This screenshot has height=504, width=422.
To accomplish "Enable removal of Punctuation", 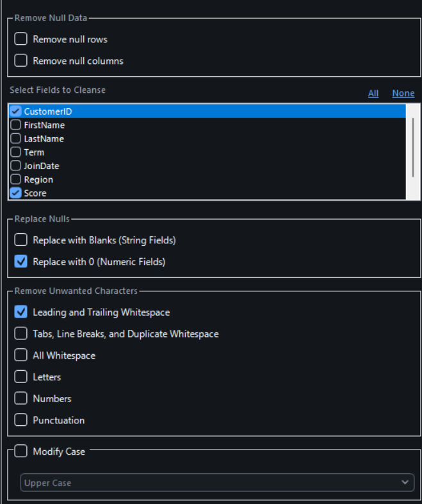I will coord(21,420).
